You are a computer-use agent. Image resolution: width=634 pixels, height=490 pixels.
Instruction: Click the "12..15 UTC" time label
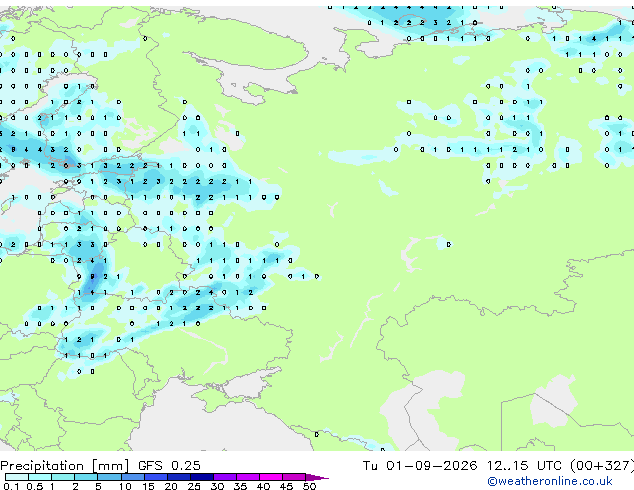[x=524, y=466]
